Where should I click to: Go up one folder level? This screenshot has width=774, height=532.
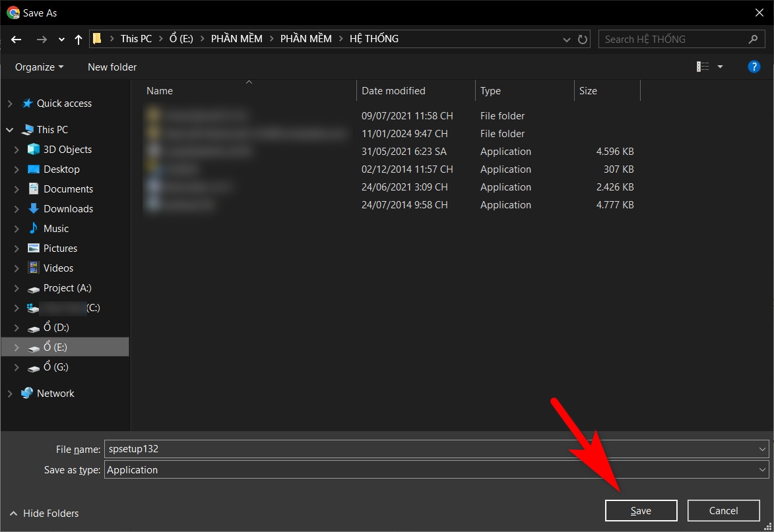tap(78, 40)
